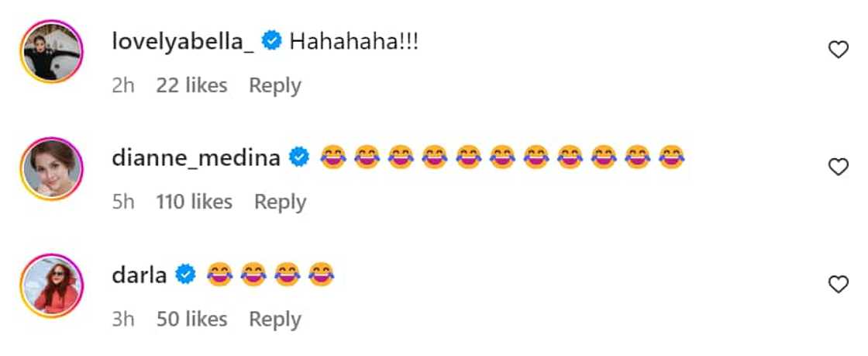Reply to the lovelyabella_ comment
The height and width of the screenshot is (356, 868).
tap(274, 85)
